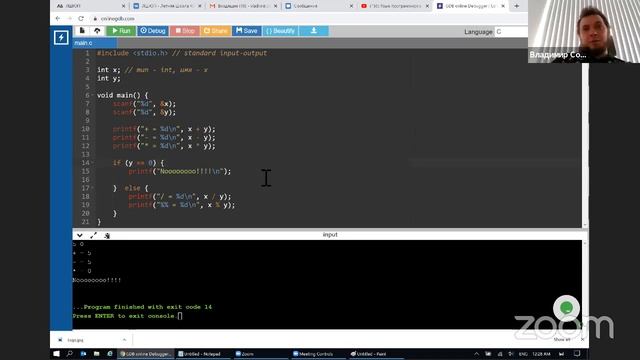Open the notification center icon
The width and height of the screenshot is (640, 360).
577,354
